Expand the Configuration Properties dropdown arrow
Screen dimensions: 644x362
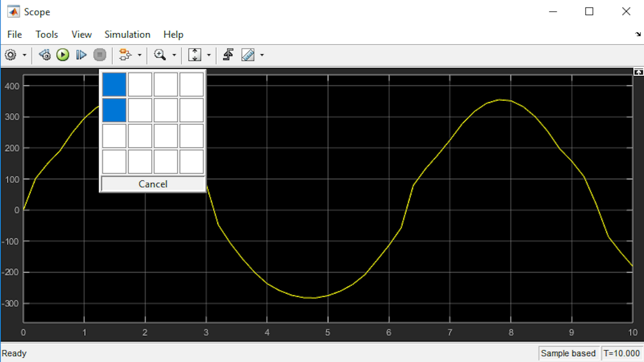pyautogui.click(x=24, y=55)
